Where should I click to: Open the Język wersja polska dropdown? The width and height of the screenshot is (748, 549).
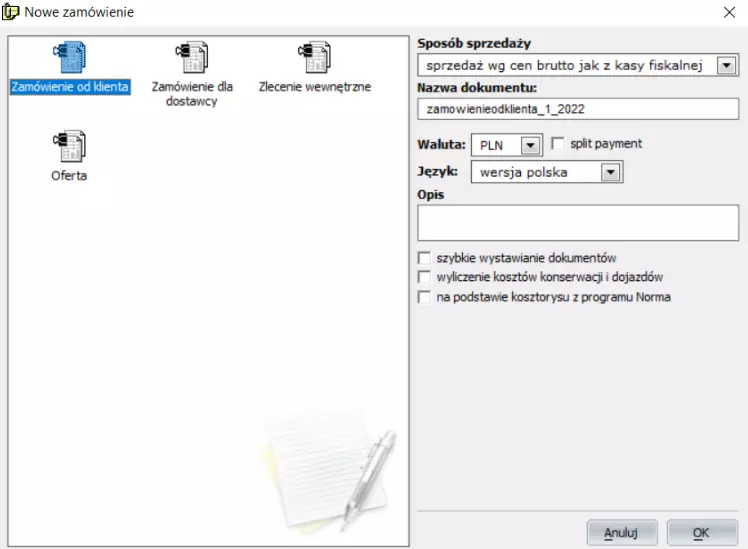611,172
